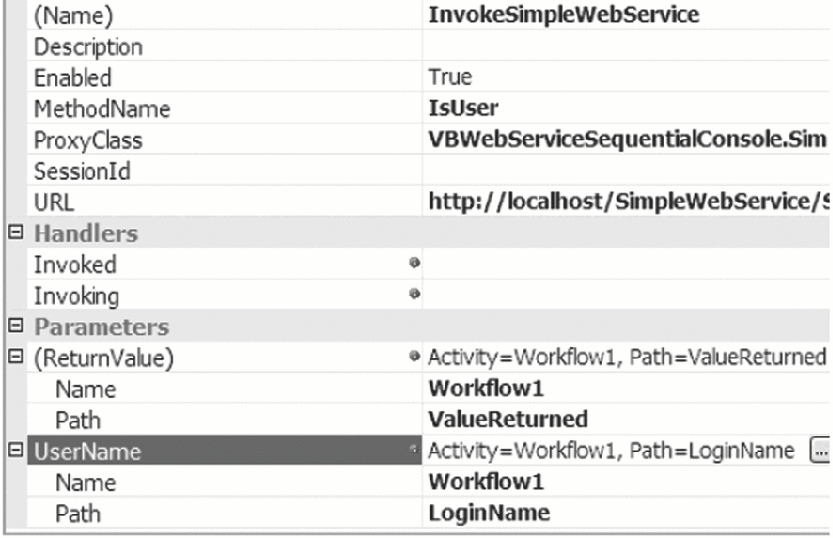Image resolution: width=833 pixels, height=538 pixels.
Task: Click the UserName binding indicator icon
Action: [414, 451]
